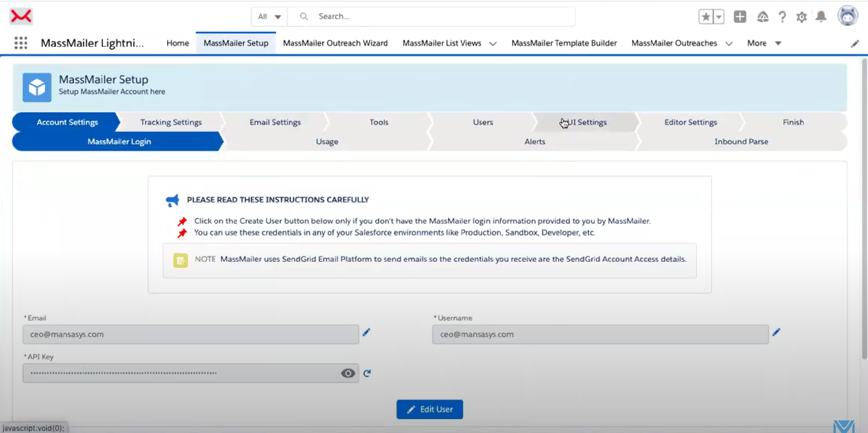The height and width of the screenshot is (433, 868).
Task: Click the yellow NOTE icon
Action: [x=180, y=260]
